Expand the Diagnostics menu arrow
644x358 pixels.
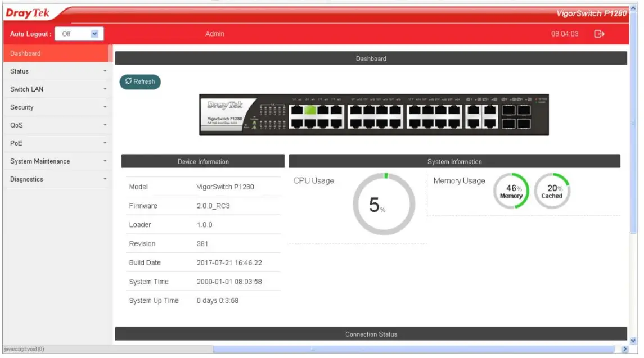[x=105, y=179]
